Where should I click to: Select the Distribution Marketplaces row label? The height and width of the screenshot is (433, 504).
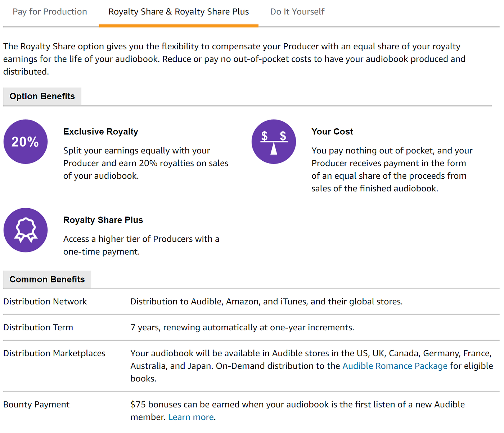coord(54,353)
